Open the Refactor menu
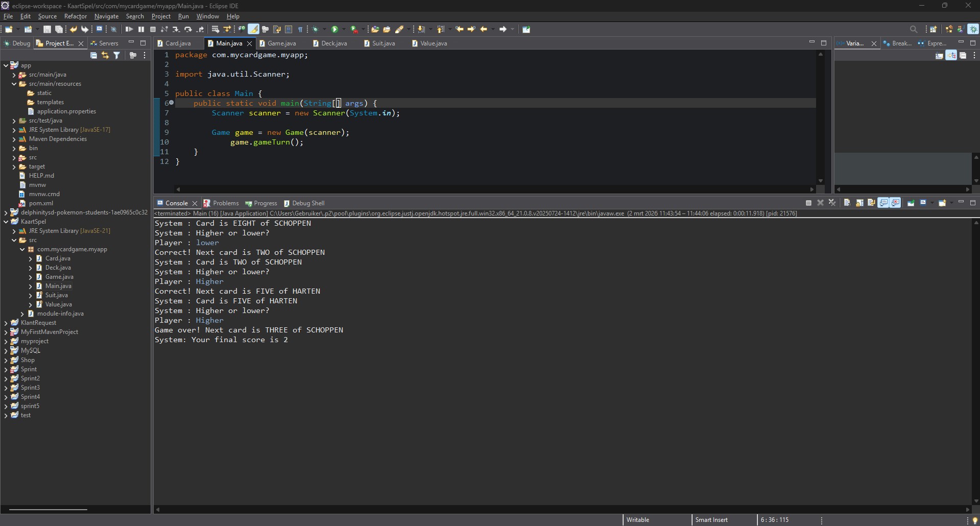The height and width of the screenshot is (526, 980). tap(75, 16)
